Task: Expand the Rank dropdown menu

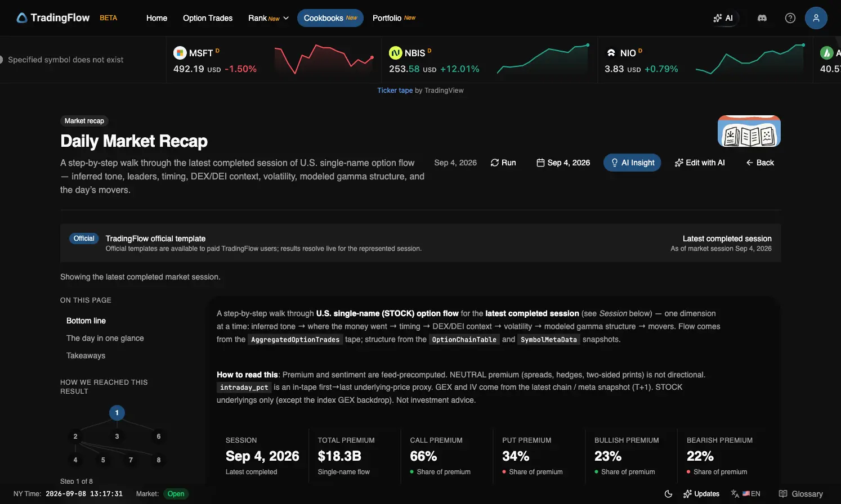Action: click(x=269, y=18)
